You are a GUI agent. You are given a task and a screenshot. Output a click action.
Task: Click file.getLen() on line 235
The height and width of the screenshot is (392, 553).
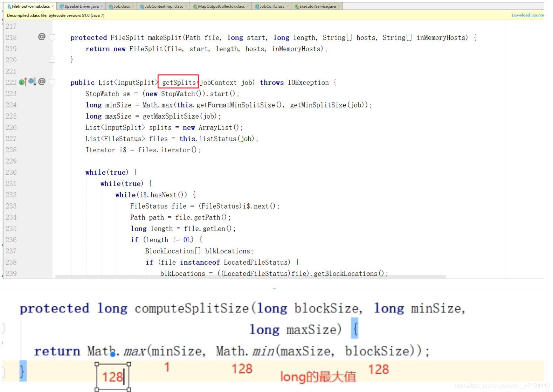208,229
